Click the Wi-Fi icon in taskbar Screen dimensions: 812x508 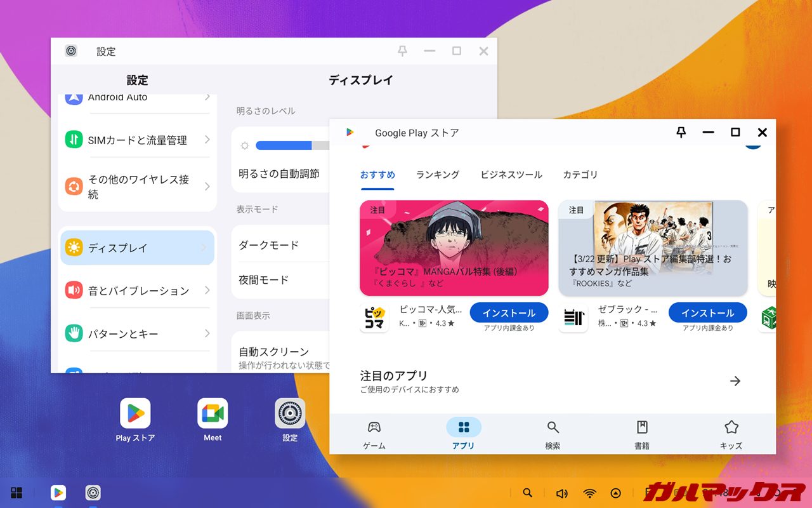point(590,493)
